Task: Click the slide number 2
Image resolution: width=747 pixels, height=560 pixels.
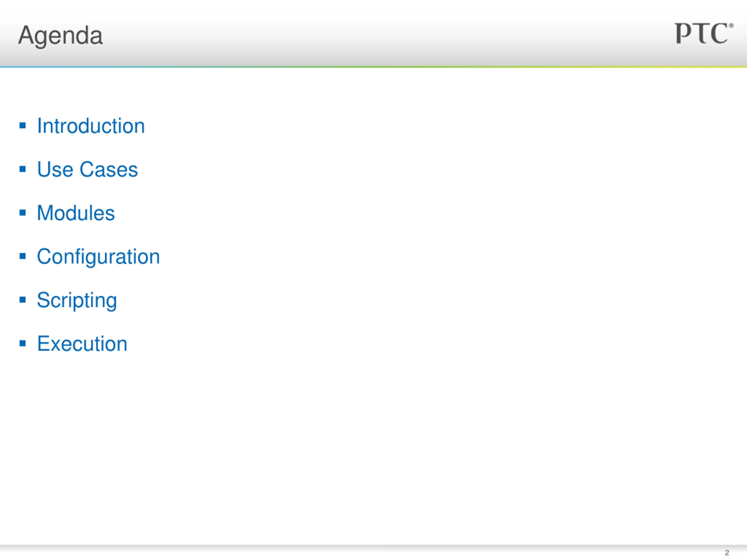Action: pos(727,553)
